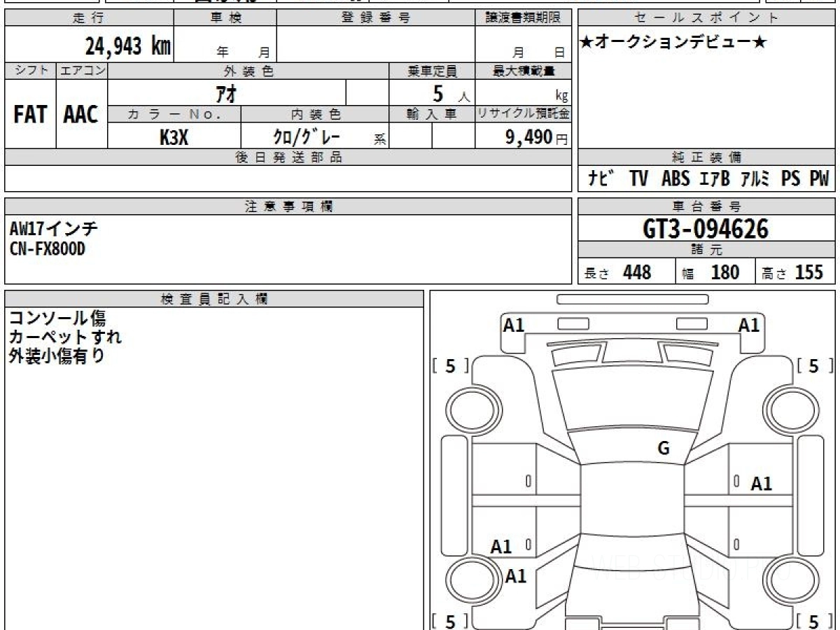Click the A1 mark at top-left bumper corner
The height and width of the screenshot is (630, 840).
point(514,325)
